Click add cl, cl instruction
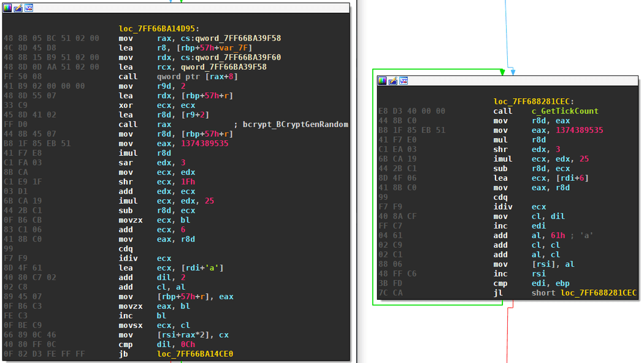 [x=526, y=245]
